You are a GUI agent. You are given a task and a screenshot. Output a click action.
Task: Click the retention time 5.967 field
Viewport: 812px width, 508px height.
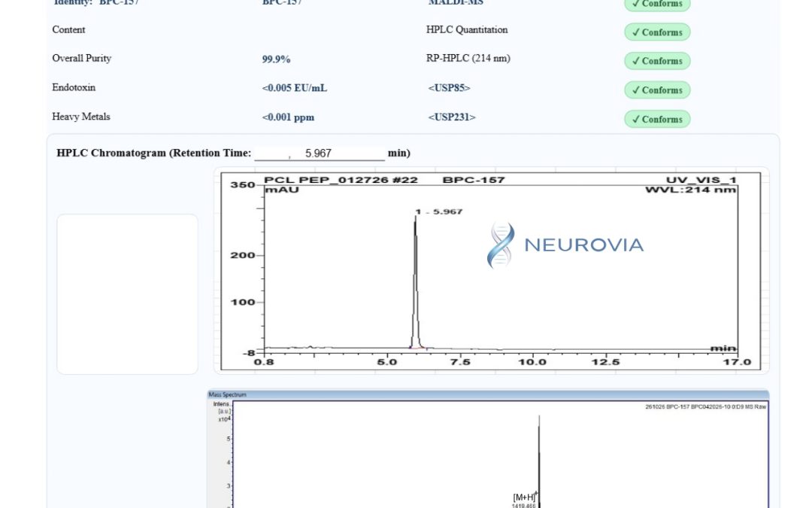[320, 153]
